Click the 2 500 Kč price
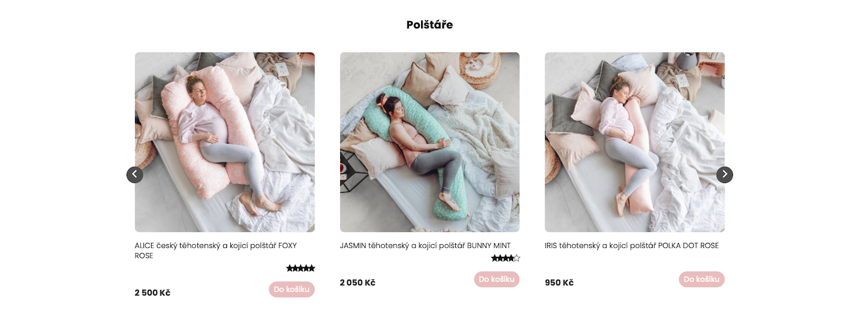The image size is (868, 316). (x=152, y=293)
